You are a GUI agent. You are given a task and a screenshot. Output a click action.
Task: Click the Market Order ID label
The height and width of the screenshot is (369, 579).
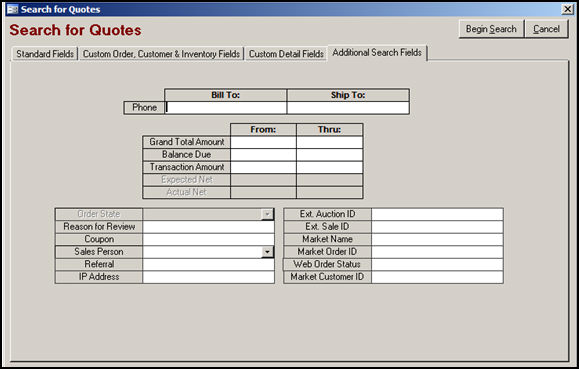pos(328,252)
